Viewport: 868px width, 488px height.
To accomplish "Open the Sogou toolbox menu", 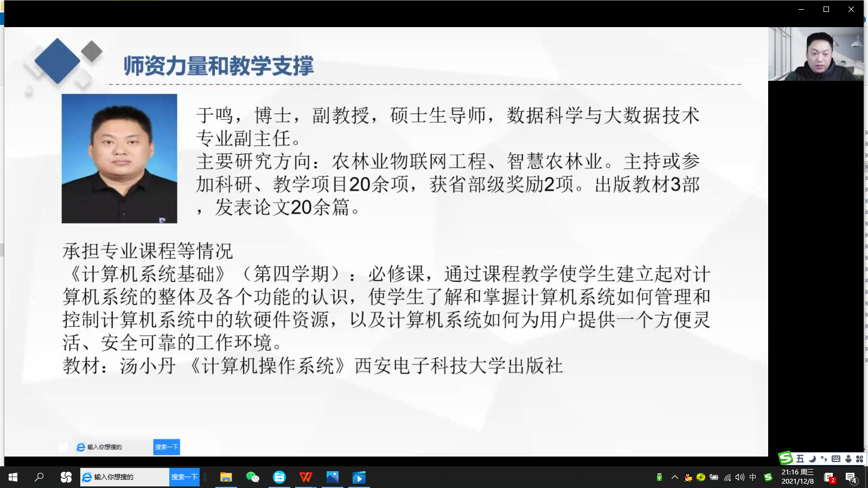I will coord(859,459).
